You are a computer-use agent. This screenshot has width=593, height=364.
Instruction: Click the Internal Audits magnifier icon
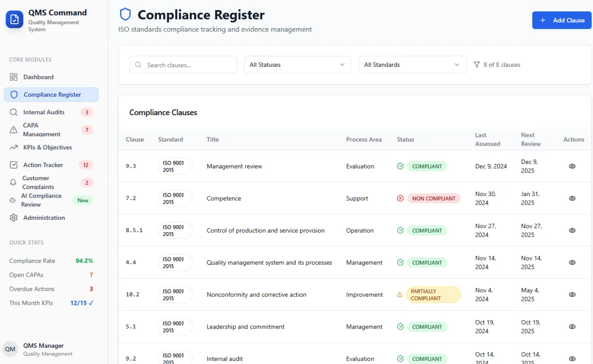tap(14, 112)
